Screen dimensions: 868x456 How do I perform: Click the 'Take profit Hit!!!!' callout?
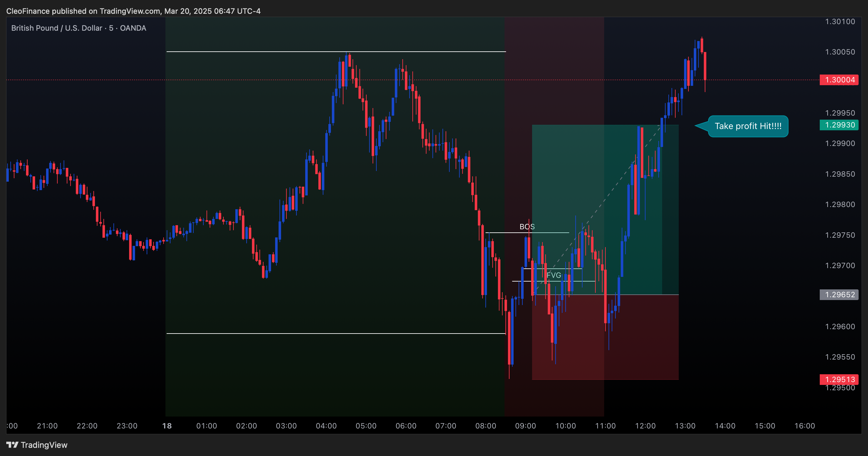pyautogui.click(x=748, y=126)
